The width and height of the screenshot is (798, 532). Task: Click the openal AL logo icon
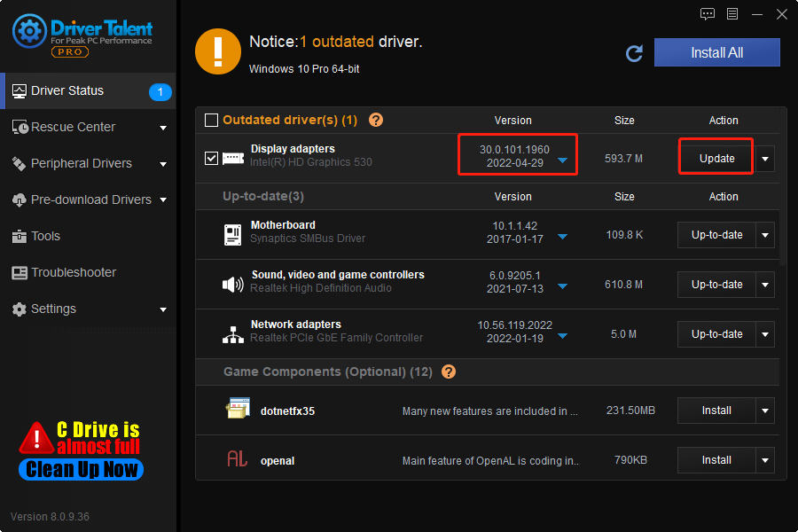[x=237, y=458]
